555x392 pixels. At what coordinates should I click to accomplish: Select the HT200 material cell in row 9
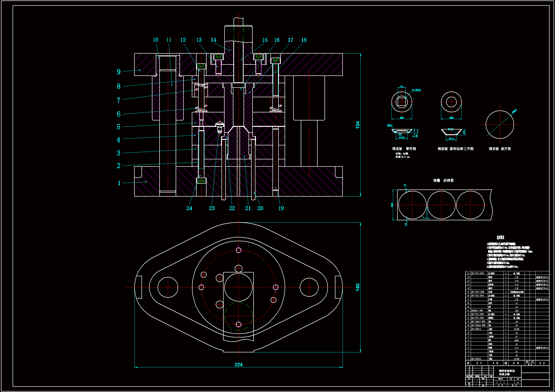[x=517, y=329]
